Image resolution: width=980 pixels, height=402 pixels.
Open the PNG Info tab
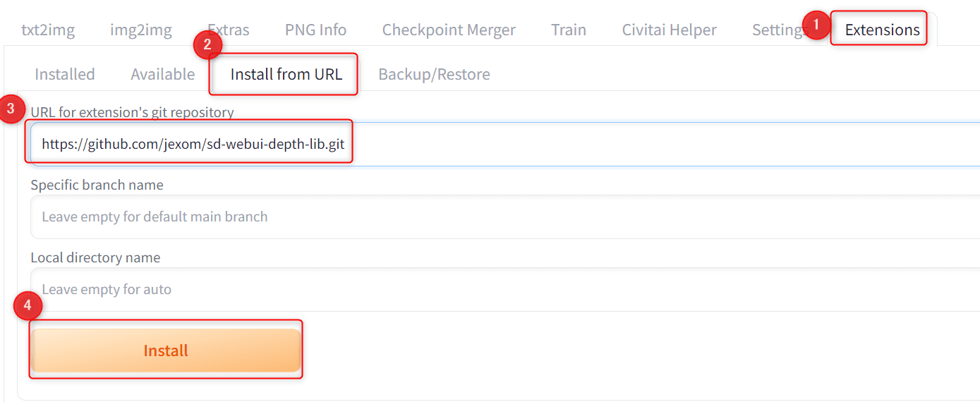point(315,30)
